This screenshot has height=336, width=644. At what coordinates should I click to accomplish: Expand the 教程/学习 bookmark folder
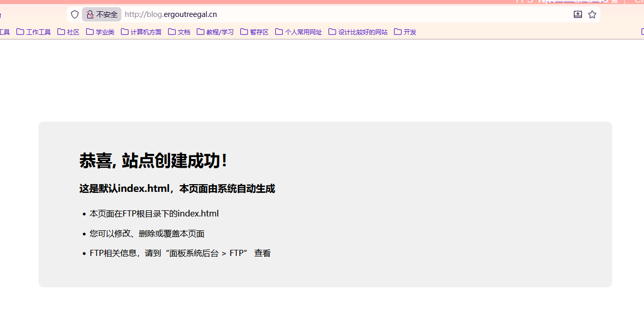pyautogui.click(x=215, y=32)
